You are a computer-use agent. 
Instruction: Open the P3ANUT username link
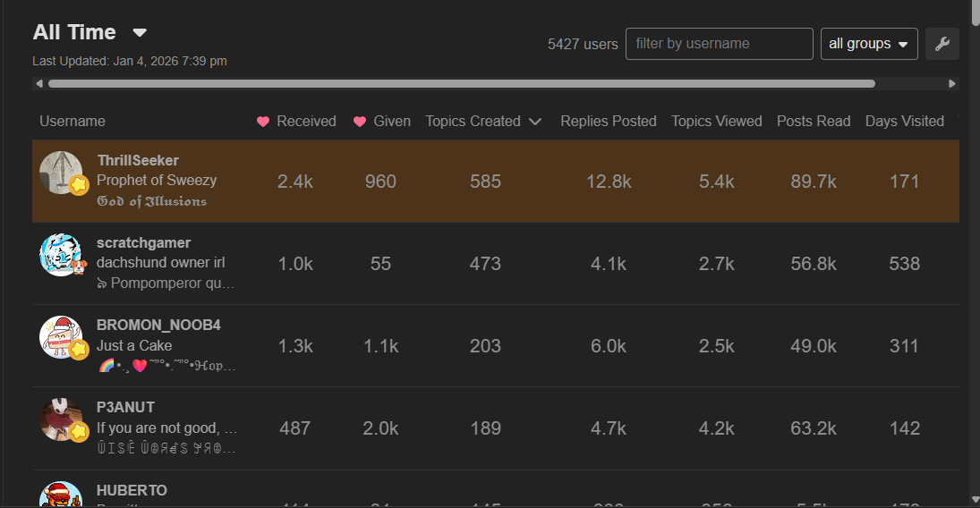(125, 408)
